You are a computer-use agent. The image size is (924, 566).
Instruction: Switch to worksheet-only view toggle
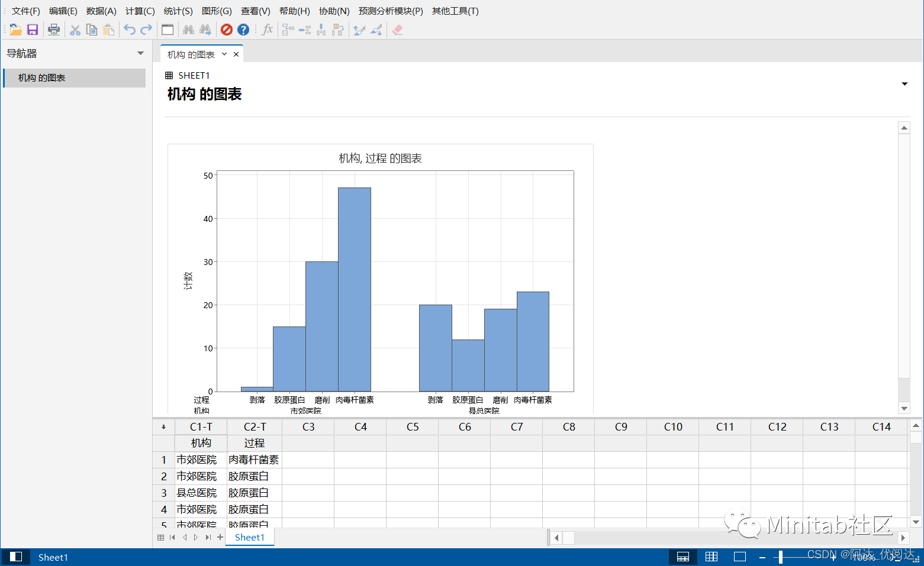(711, 557)
